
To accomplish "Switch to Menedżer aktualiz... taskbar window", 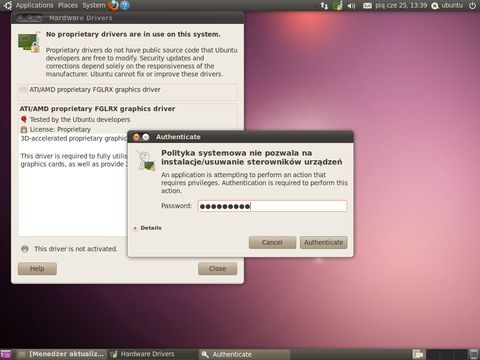I will (62, 354).
